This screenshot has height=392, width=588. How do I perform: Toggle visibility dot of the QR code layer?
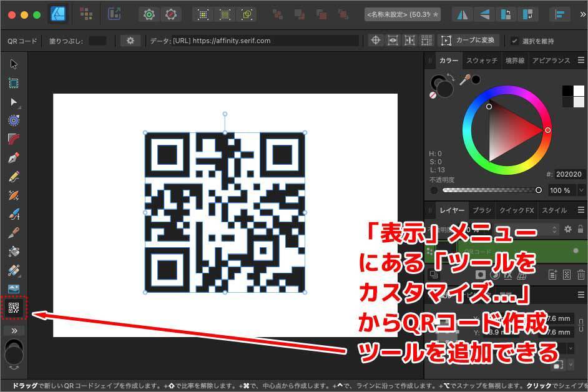[576, 250]
